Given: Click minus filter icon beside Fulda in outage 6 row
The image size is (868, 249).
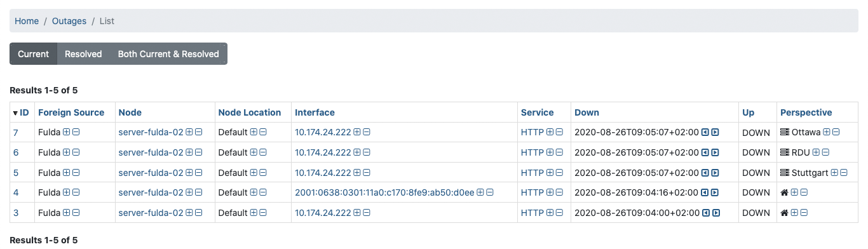Looking at the screenshot, I should coord(76,152).
